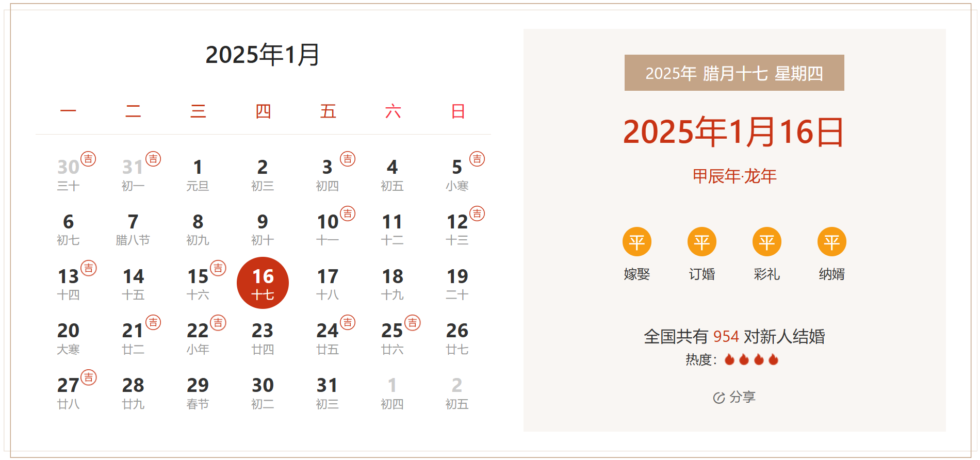Click the 纳婿 label
The image size is (980, 460).
(x=832, y=274)
